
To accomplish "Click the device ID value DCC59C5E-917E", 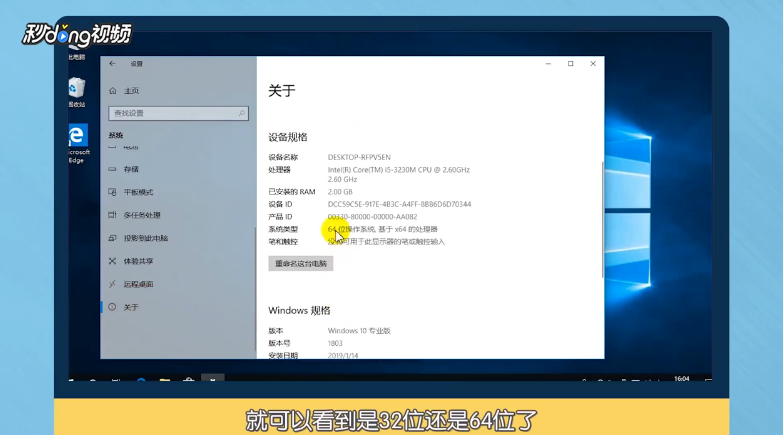I will click(399, 204).
